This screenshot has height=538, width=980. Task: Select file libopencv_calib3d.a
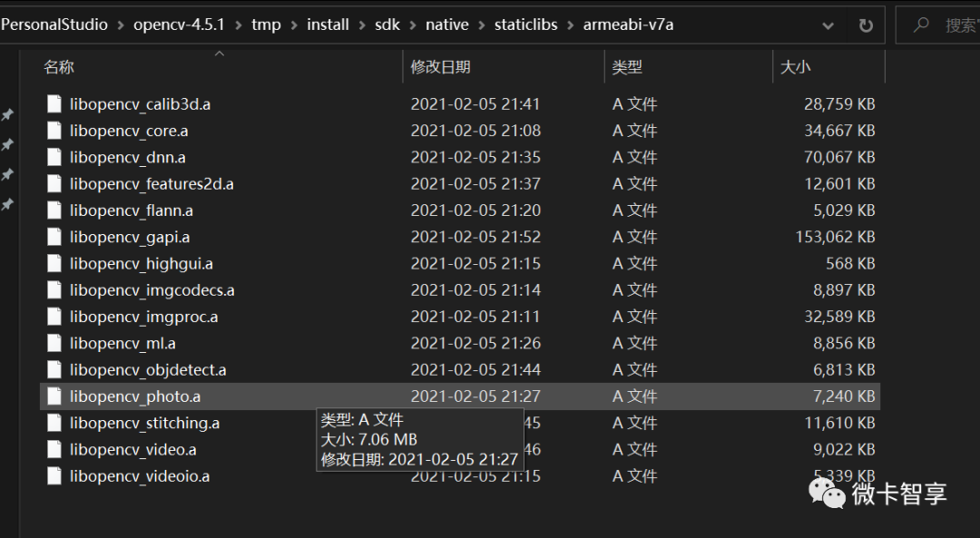point(140,103)
